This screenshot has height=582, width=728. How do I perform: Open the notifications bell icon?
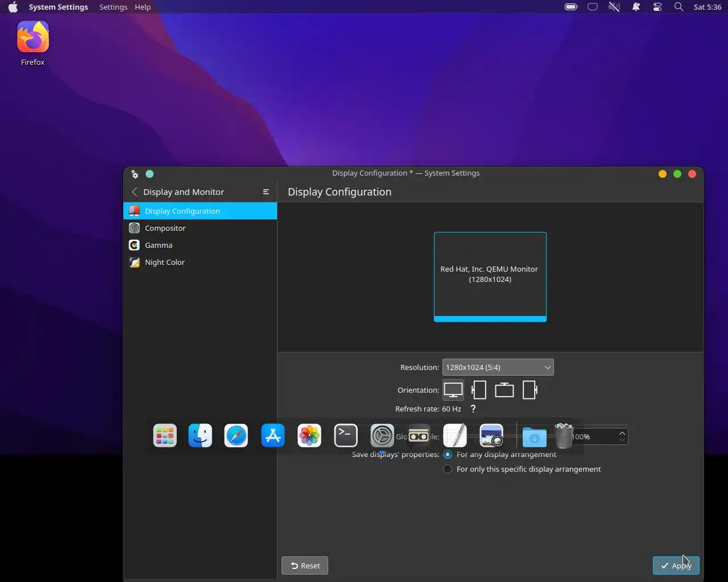click(x=636, y=7)
